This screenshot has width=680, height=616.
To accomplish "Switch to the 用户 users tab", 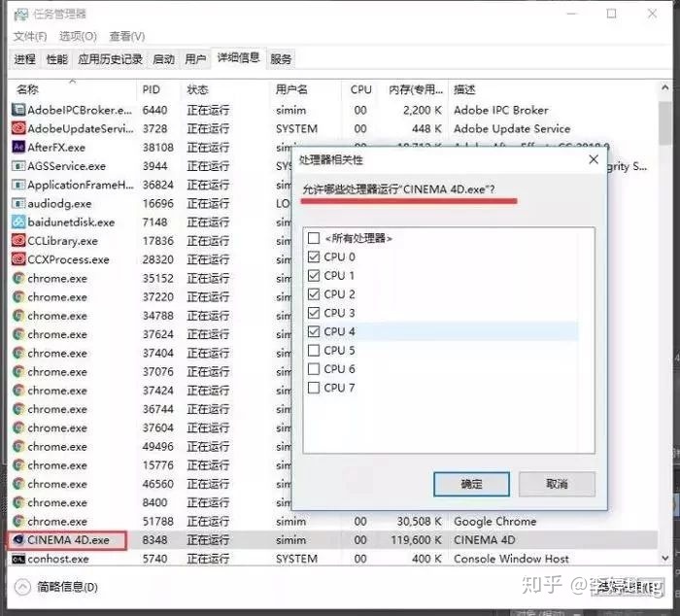I will 195,59.
